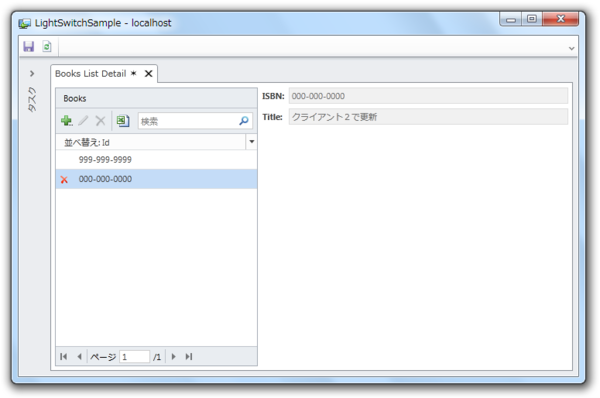Go to first page of Books list

pyautogui.click(x=64, y=357)
